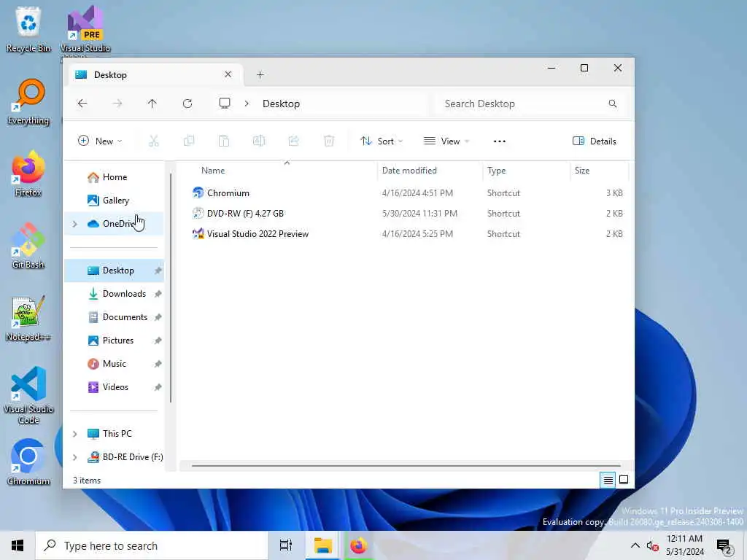The height and width of the screenshot is (560, 747).
Task: Select the Firefox desktop shortcut
Action: [x=28, y=174]
